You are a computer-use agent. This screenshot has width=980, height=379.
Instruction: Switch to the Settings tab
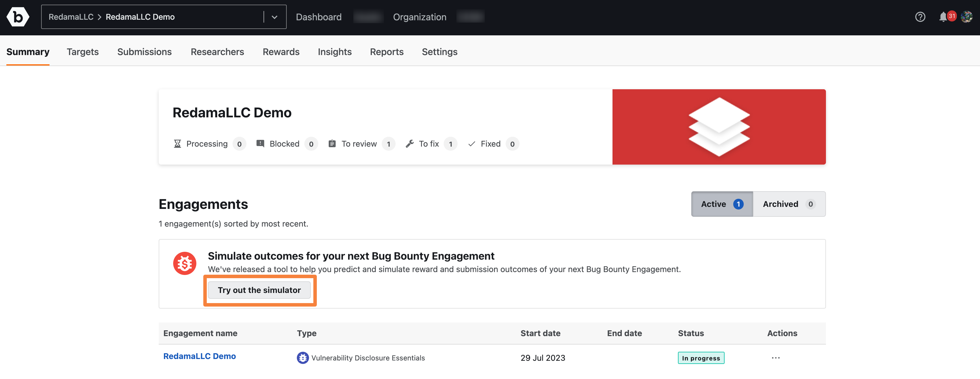coord(439,52)
